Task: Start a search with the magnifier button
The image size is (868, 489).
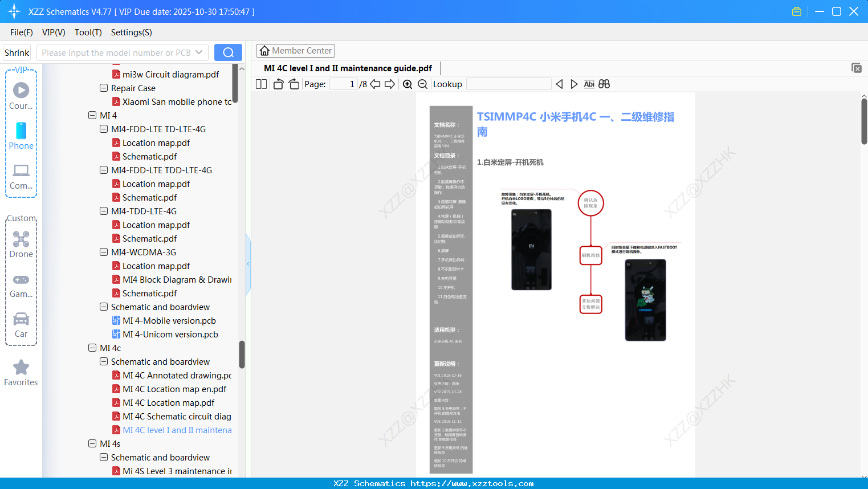Action: tap(228, 52)
